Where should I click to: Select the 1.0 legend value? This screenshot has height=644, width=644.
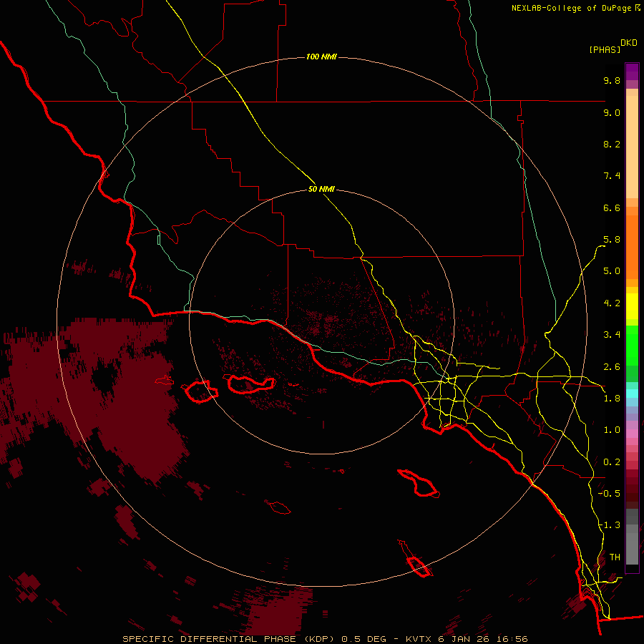pyautogui.click(x=612, y=430)
